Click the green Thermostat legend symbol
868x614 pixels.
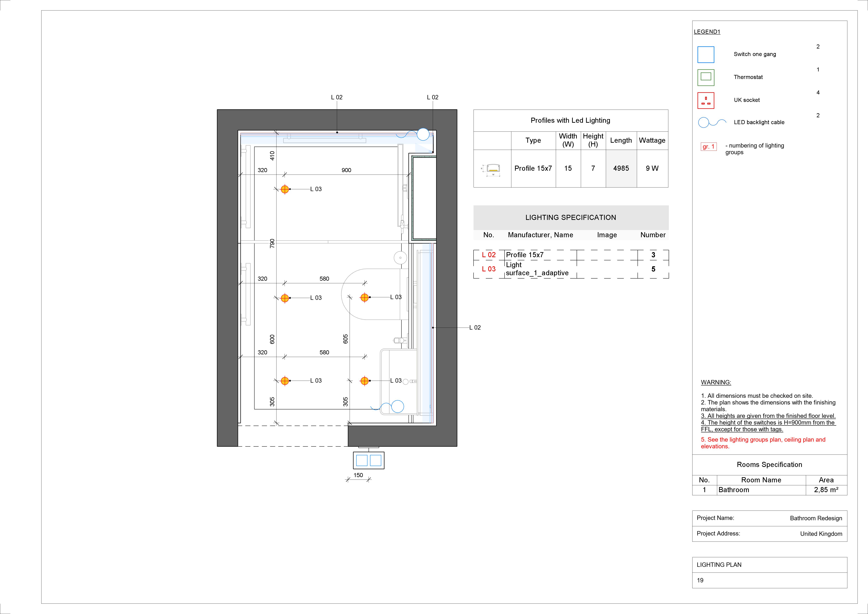705,77
